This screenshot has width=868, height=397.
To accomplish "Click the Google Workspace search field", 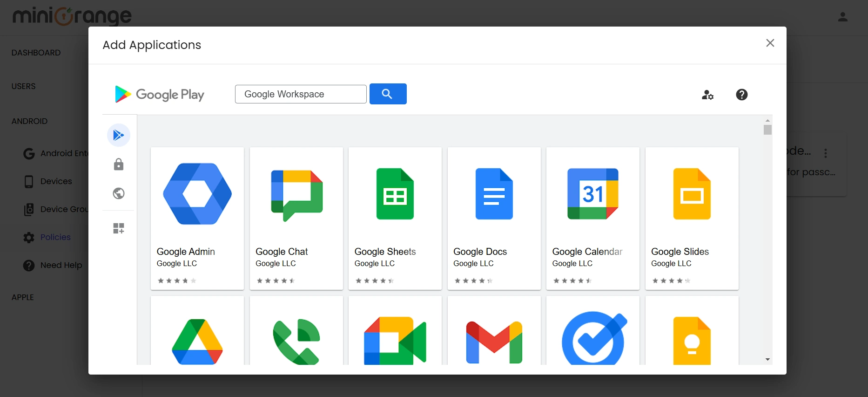I will (x=301, y=94).
